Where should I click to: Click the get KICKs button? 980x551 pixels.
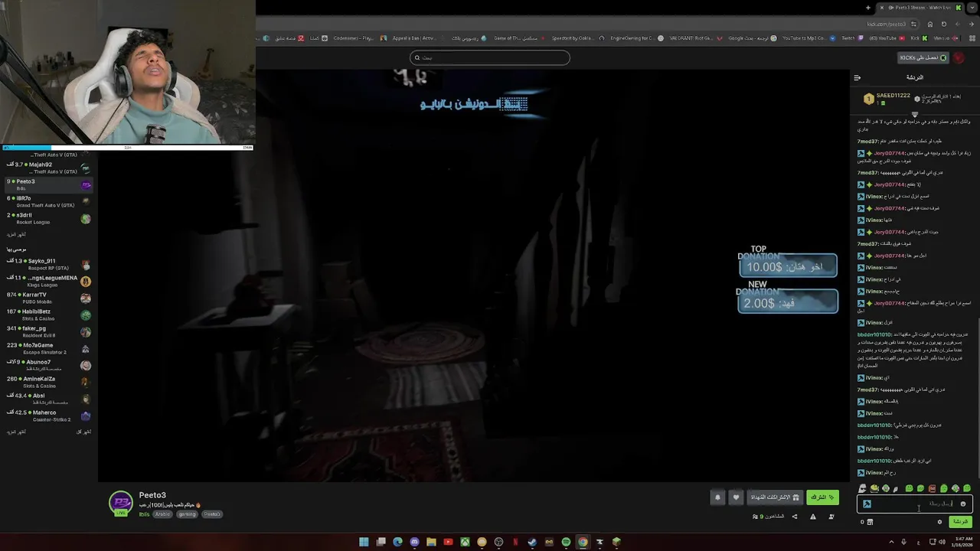(x=923, y=57)
